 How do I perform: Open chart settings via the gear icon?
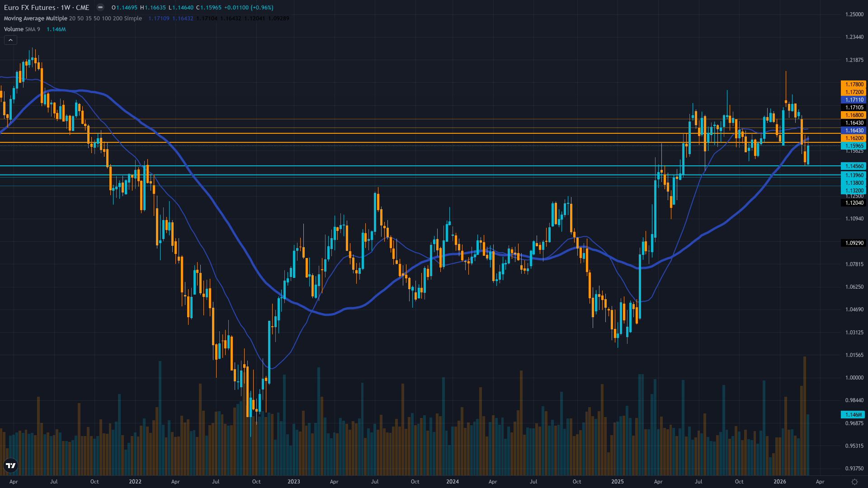tap(854, 482)
